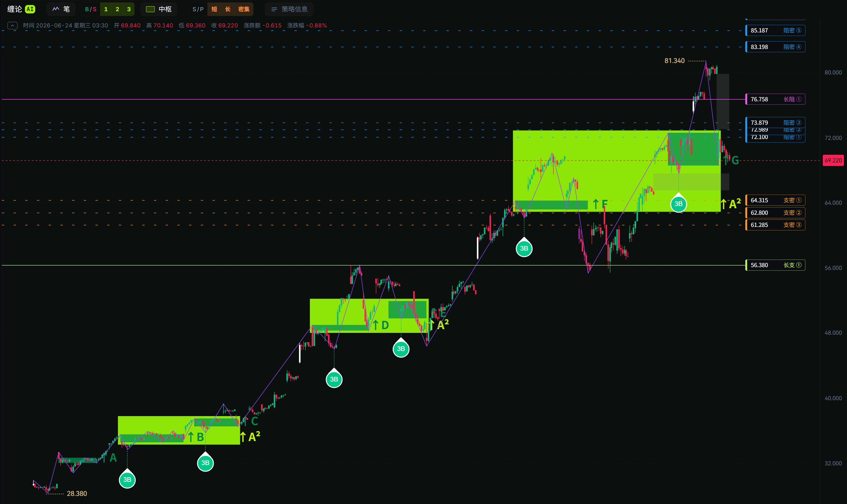Select the 61.285 支密 3 support label

coord(775,225)
